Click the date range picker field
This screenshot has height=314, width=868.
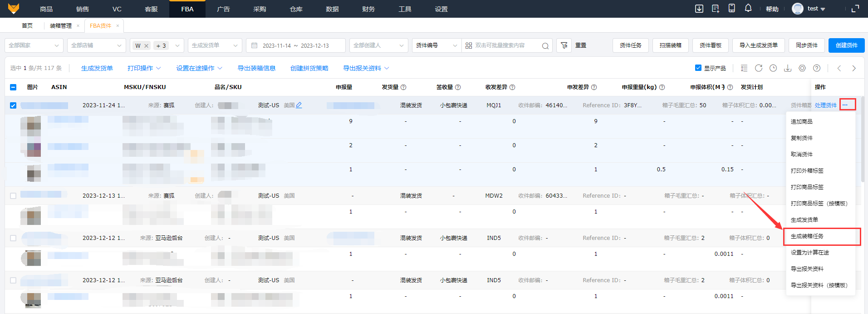pos(295,45)
